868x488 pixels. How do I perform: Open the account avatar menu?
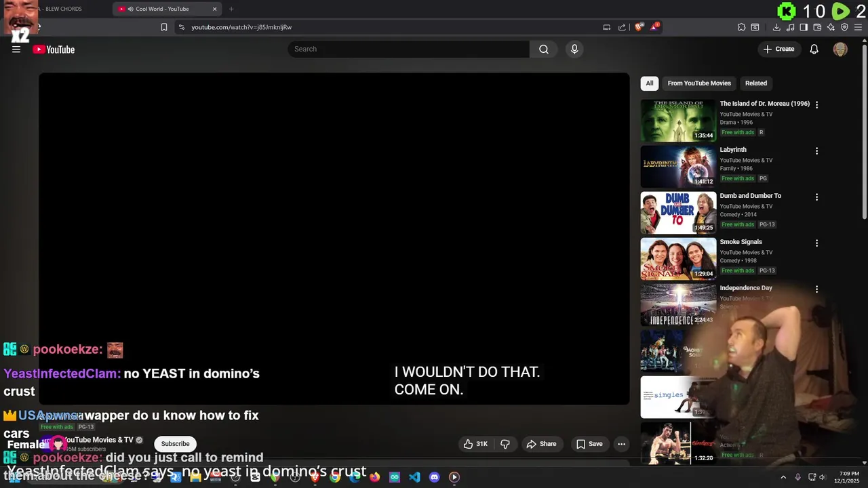pos(840,49)
